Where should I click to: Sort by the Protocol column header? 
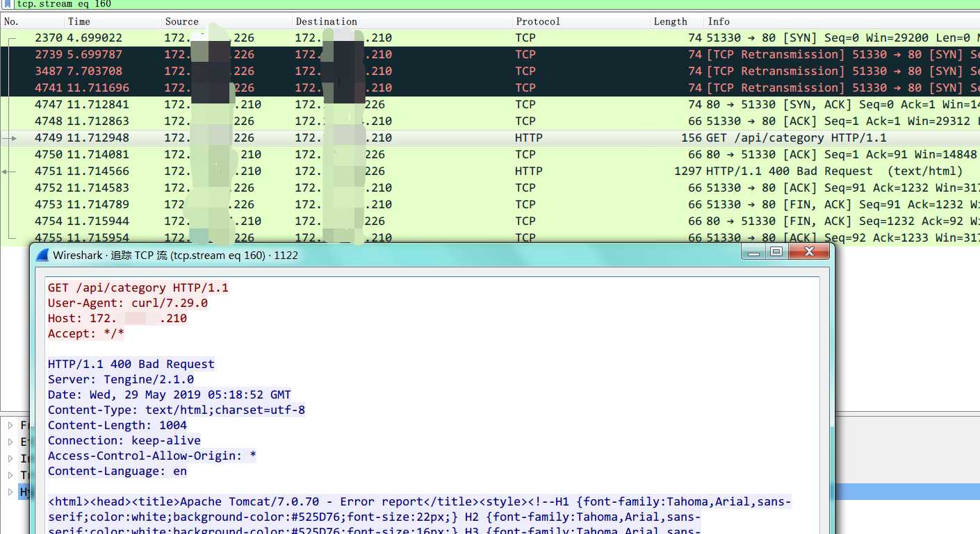point(581,22)
